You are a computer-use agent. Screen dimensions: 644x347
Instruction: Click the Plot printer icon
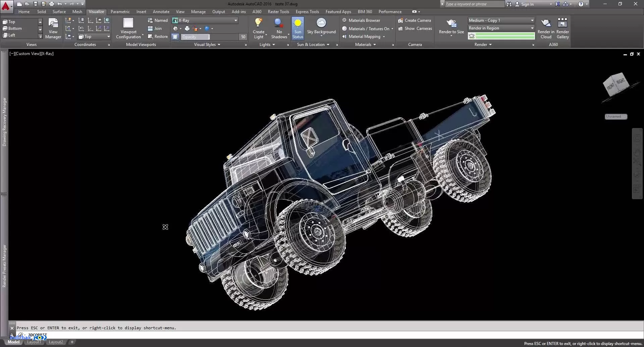(51, 4)
